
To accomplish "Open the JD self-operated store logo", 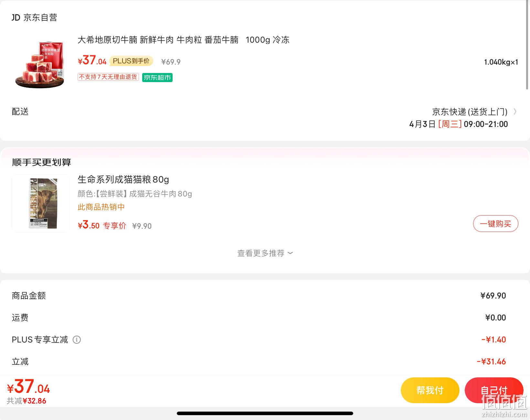I will pyautogui.click(x=16, y=17).
